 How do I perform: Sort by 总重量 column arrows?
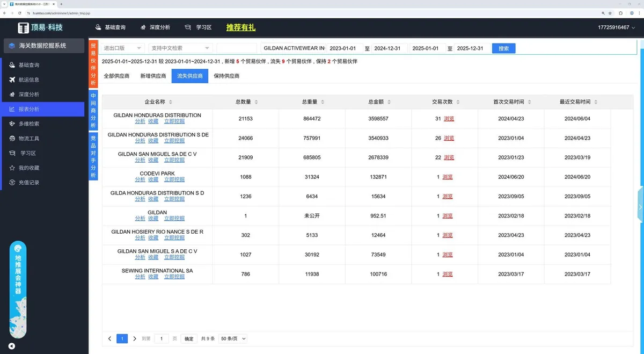(x=323, y=102)
